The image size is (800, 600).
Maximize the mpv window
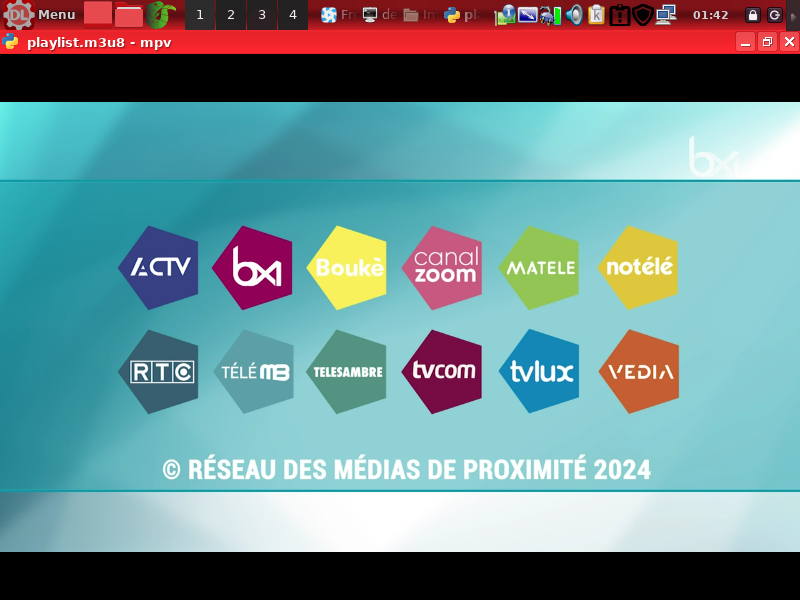pyautogui.click(x=767, y=42)
